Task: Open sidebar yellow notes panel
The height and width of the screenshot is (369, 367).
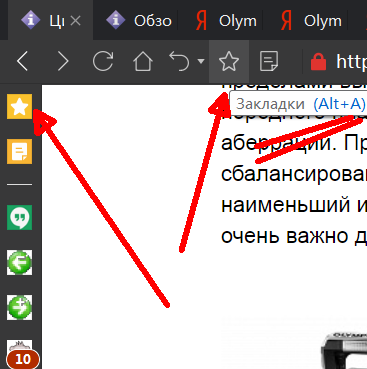Action: (20, 152)
